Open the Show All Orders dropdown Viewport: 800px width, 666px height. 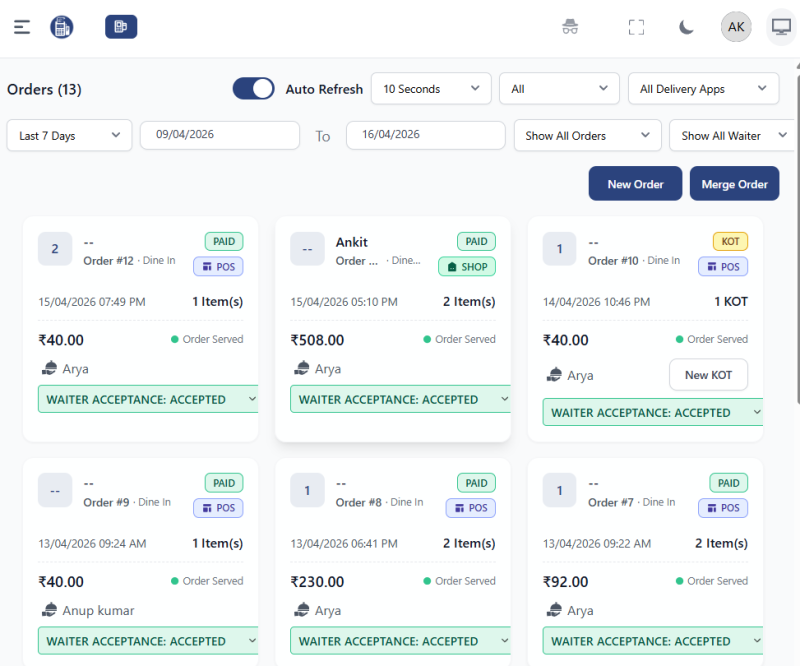click(588, 136)
